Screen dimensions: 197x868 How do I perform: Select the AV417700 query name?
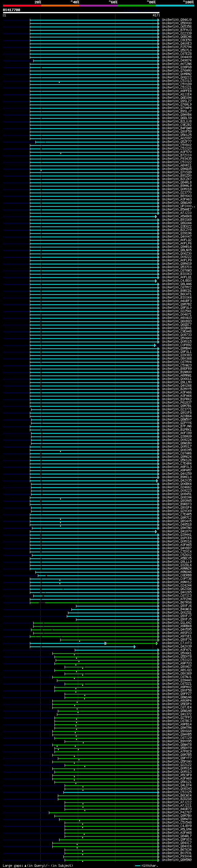click(11, 10)
